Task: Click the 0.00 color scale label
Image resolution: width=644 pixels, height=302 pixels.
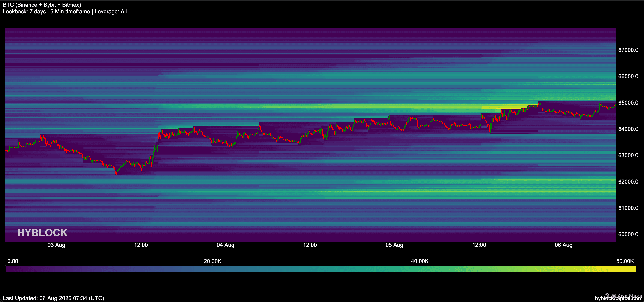Action: click(13, 261)
